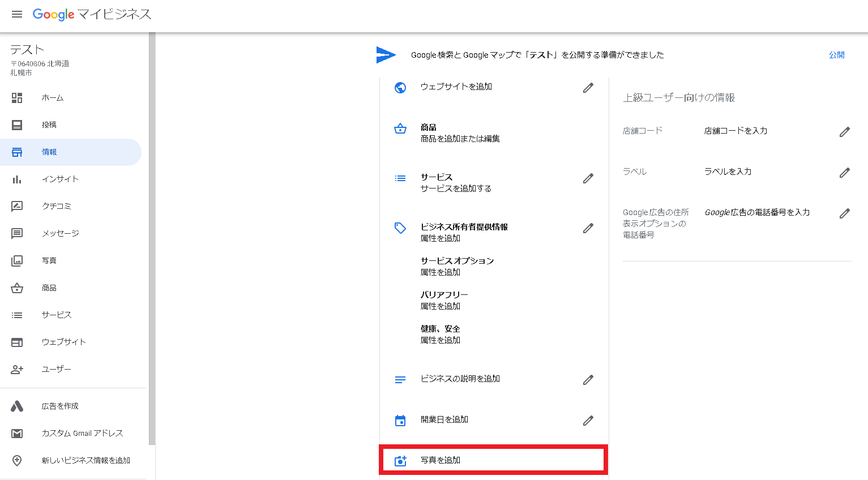Click the tag icon for ビジネス所有者提供情報
868x480 pixels.
coord(400,228)
